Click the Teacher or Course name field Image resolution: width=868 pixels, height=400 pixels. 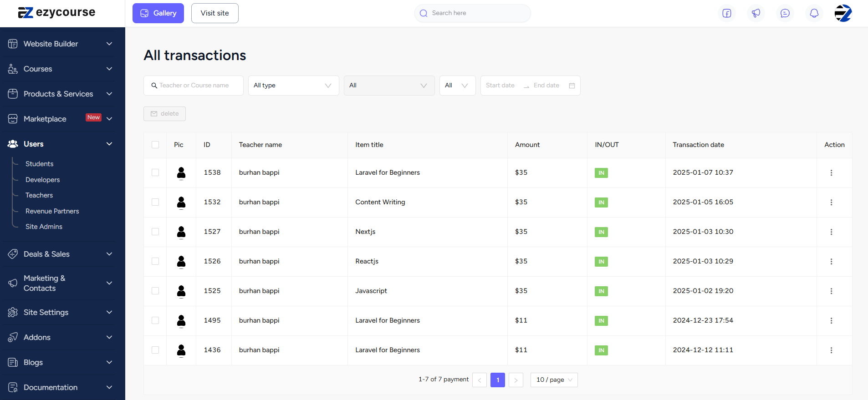[x=194, y=86]
